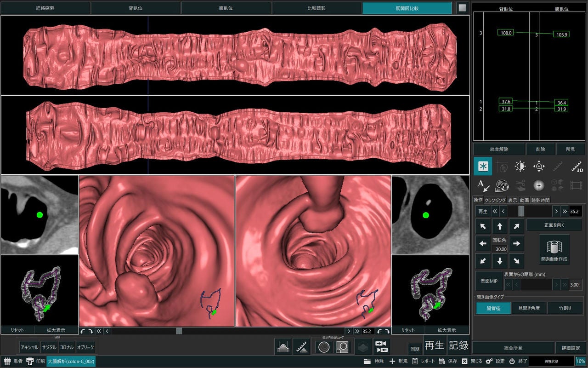Select the 3D ruler measurement tool
The width and height of the screenshot is (588, 368).
tap(577, 167)
